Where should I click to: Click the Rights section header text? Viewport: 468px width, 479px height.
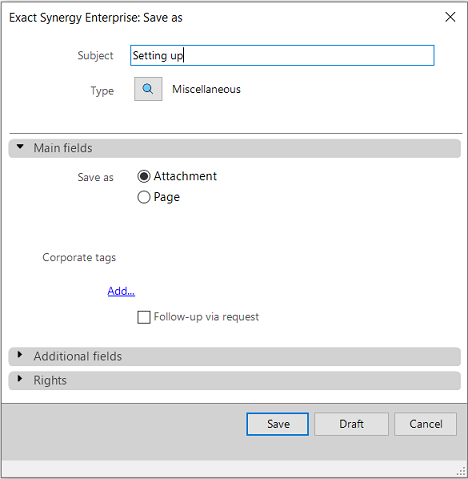50,380
